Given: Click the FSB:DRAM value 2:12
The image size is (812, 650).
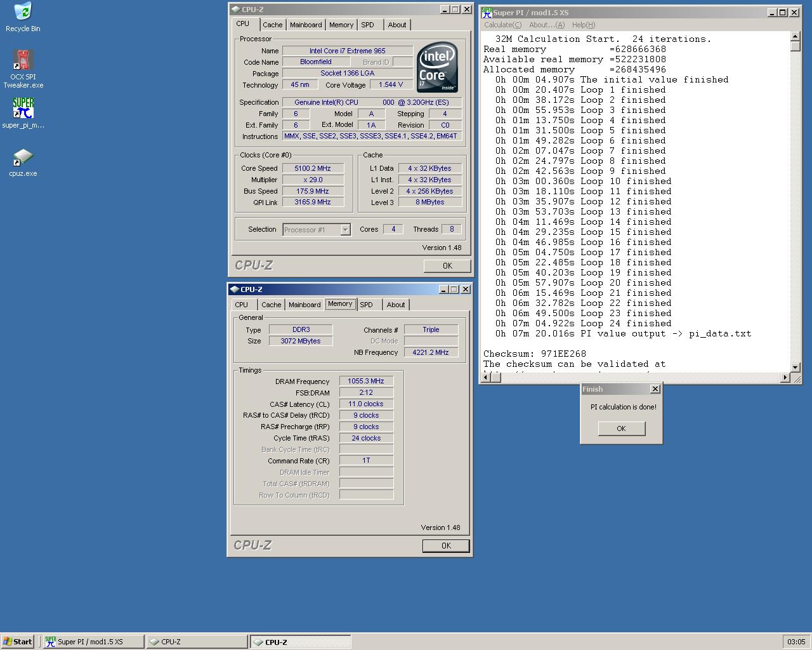Looking at the screenshot, I should point(366,392).
